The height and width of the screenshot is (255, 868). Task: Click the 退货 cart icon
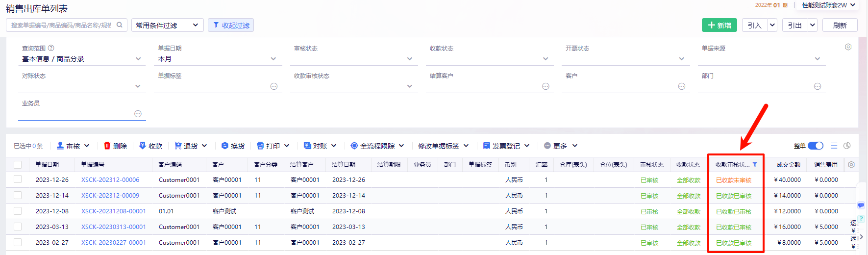(178, 146)
